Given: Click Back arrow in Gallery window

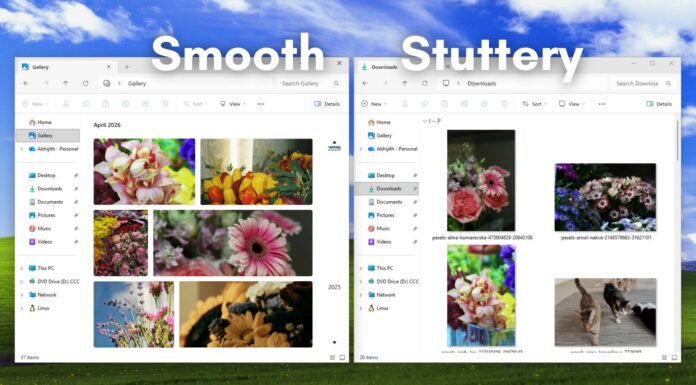Looking at the screenshot, I should 26,83.
